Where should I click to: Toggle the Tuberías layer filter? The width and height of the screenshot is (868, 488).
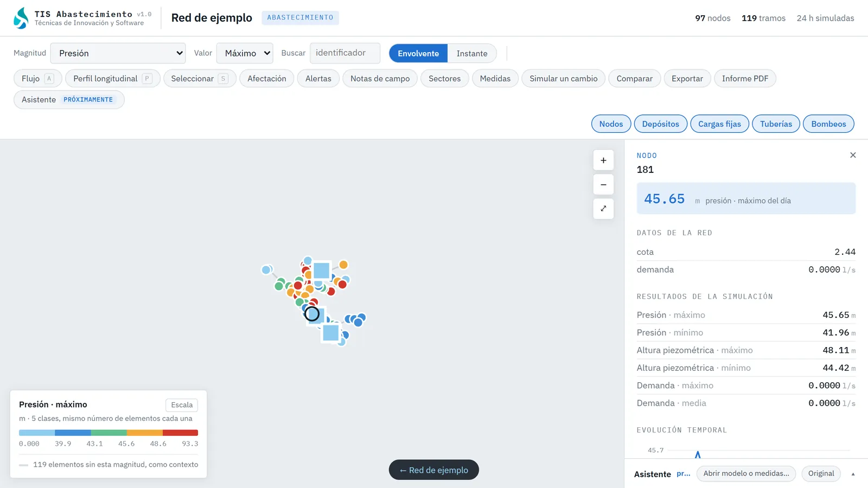click(776, 124)
